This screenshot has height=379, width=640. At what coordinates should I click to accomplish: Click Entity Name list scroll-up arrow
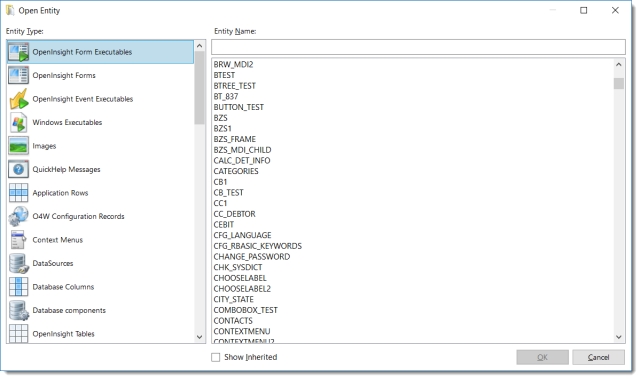(619, 64)
